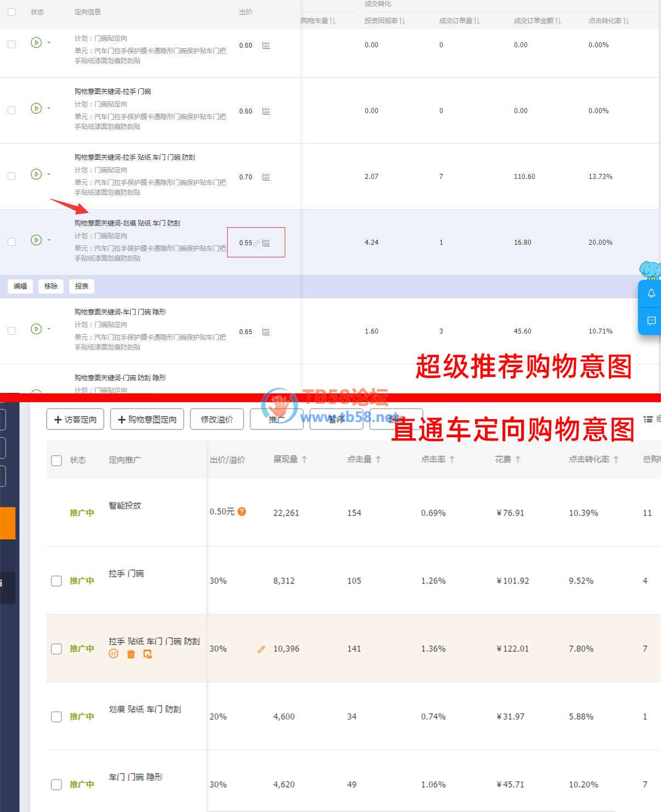Click pencil icon next to 0.55 bid

pyautogui.click(x=257, y=243)
